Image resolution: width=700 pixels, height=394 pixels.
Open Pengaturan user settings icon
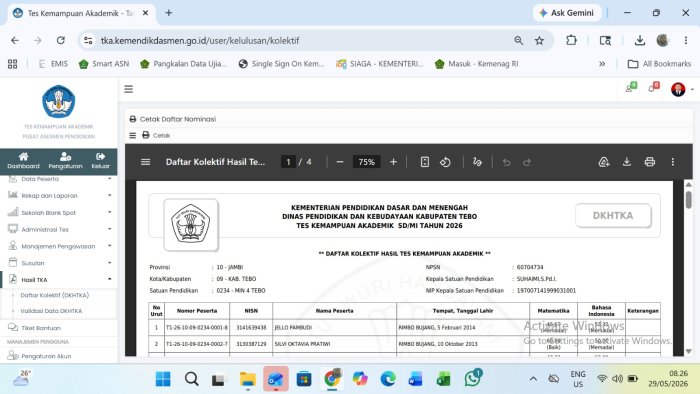click(x=65, y=161)
